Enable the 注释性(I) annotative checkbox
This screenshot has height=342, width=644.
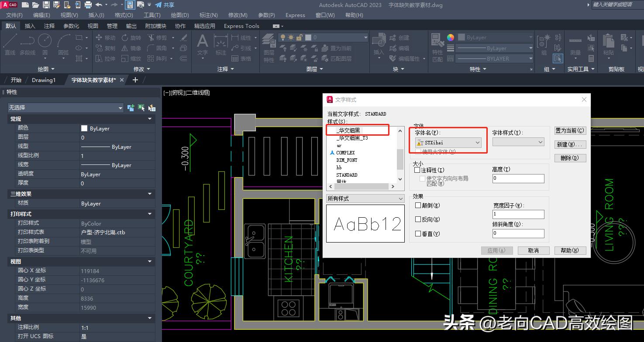click(418, 169)
